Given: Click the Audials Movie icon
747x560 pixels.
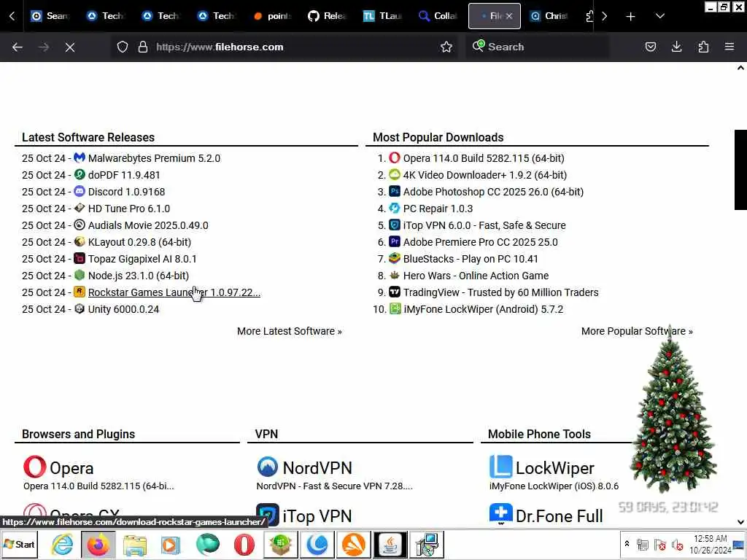Looking at the screenshot, I should [x=80, y=225].
